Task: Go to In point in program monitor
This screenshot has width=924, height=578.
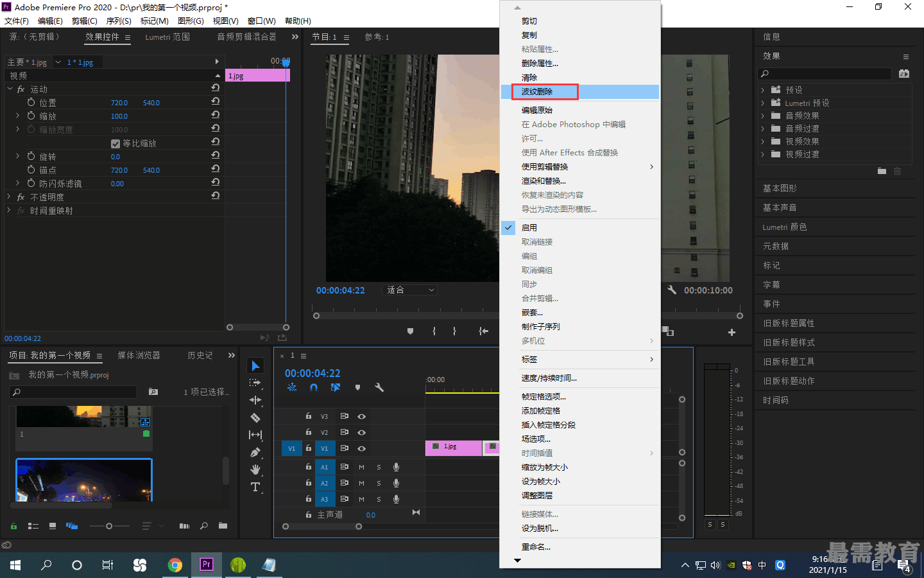Action: pos(483,331)
